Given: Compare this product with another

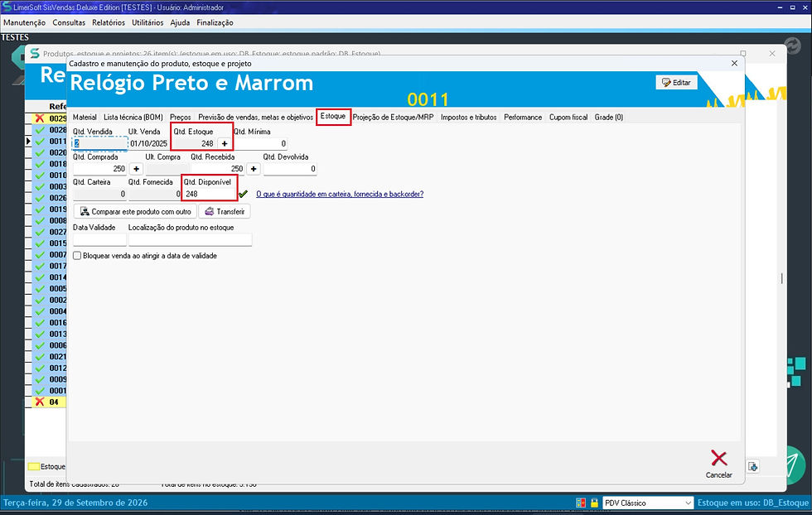Looking at the screenshot, I should (x=135, y=211).
